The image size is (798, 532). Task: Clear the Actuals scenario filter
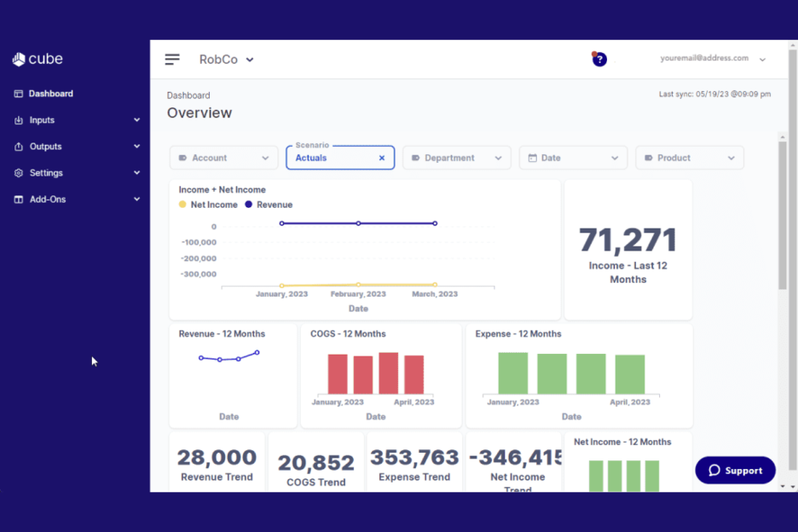pos(382,158)
